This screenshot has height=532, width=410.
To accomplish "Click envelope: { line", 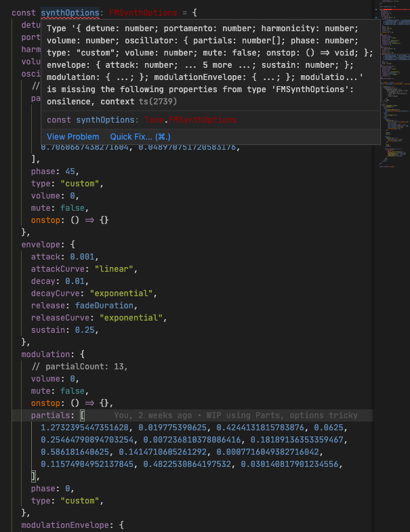I will click(48, 245).
